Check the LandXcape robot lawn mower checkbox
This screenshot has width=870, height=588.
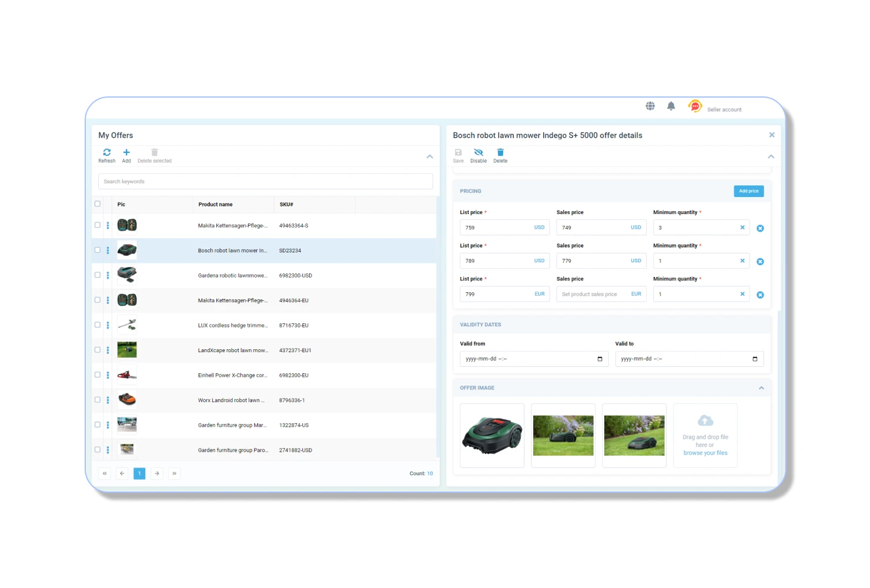pyautogui.click(x=98, y=350)
